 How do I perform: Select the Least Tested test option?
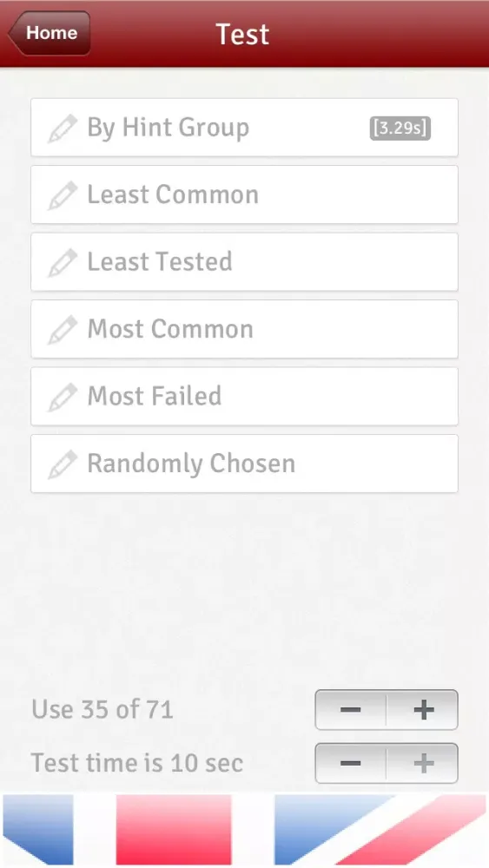tap(244, 262)
